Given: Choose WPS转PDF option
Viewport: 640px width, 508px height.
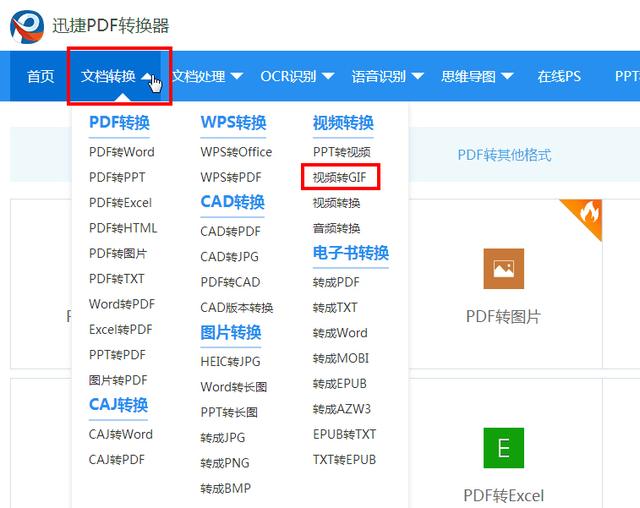Looking at the screenshot, I should (231, 177).
